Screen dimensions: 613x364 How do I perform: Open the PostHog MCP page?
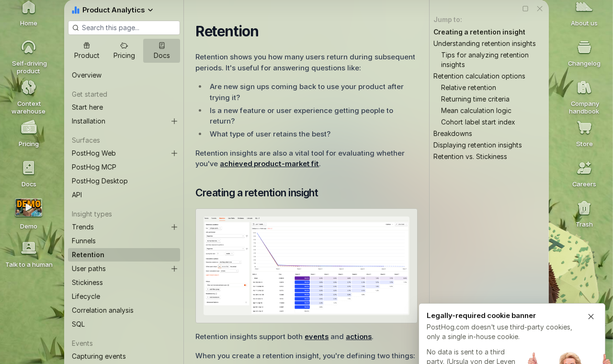tap(124, 167)
